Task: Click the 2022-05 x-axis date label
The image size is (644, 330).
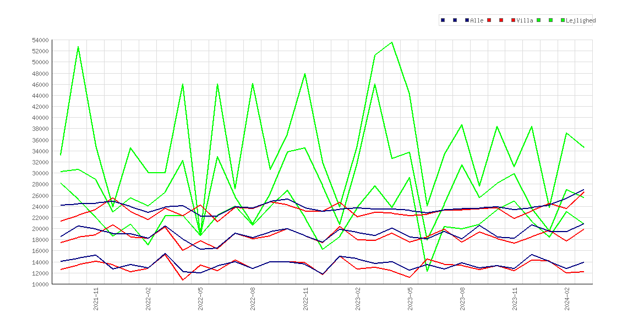Action: pyautogui.click(x=200, y=299)
